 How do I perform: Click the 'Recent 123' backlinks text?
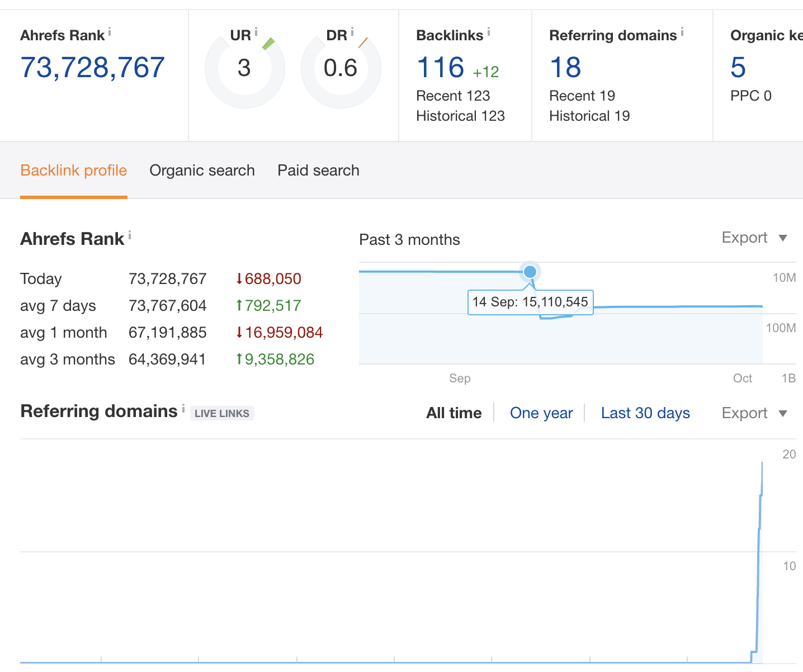453,96
